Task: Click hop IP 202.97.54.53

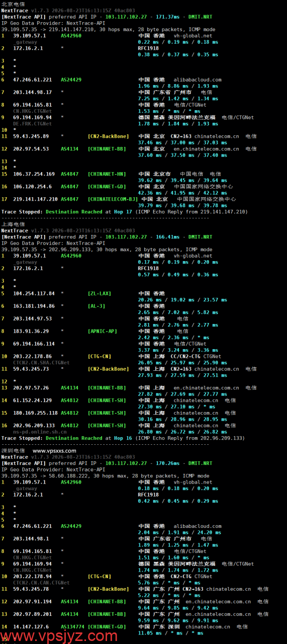Action: (x=31, y=148)
